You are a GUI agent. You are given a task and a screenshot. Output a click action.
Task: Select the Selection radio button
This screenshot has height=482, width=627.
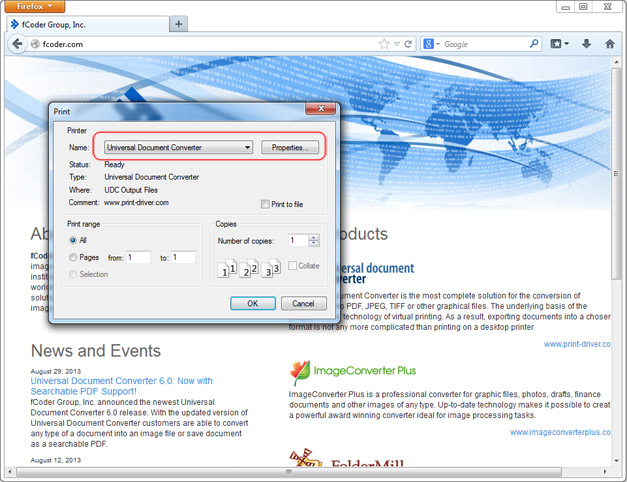(73, 274)
